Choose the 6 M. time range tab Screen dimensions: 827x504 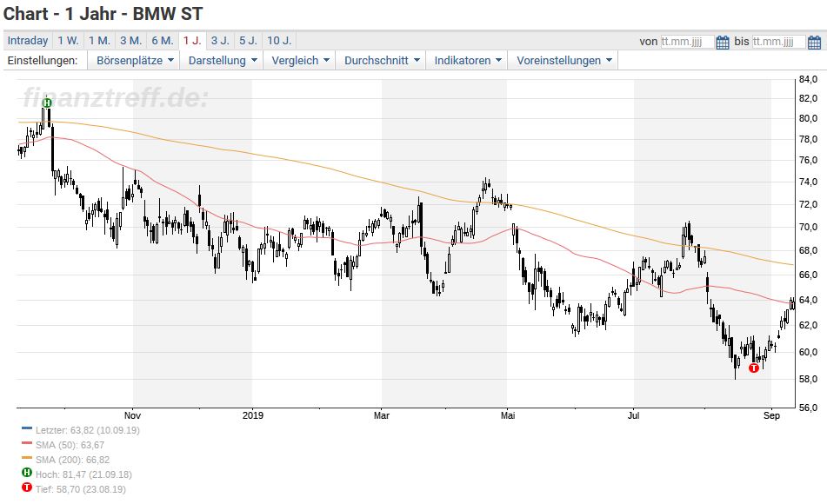pyautogui.click(x=163, y=41)
